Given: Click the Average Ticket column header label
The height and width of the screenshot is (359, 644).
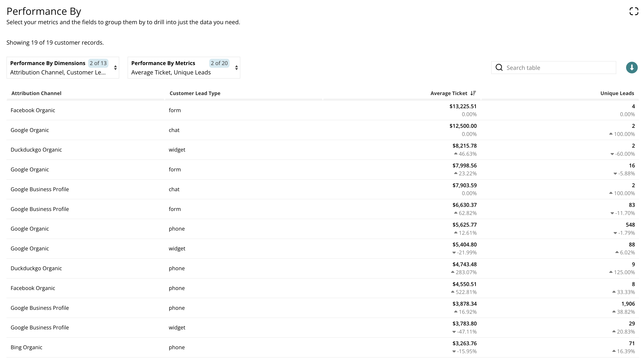Looking at the screenshot, I should 449,93.
